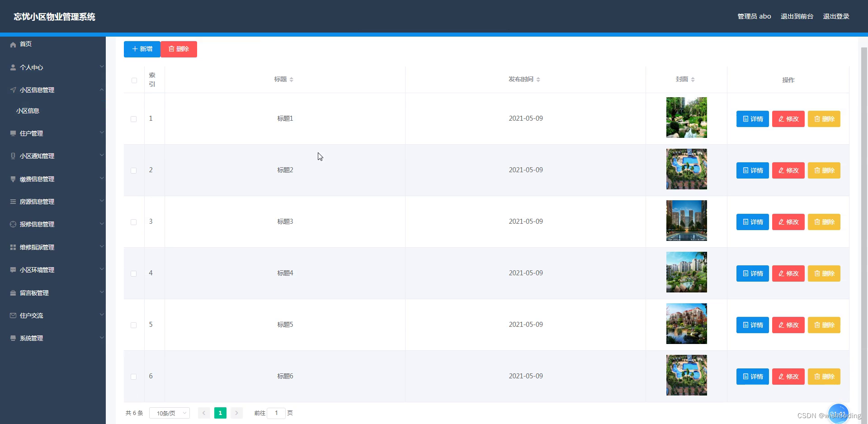The height and width of the screenshot is (424, 868).
Task: Expand 个人中心 chevron
Action: (x=102, y=66)
